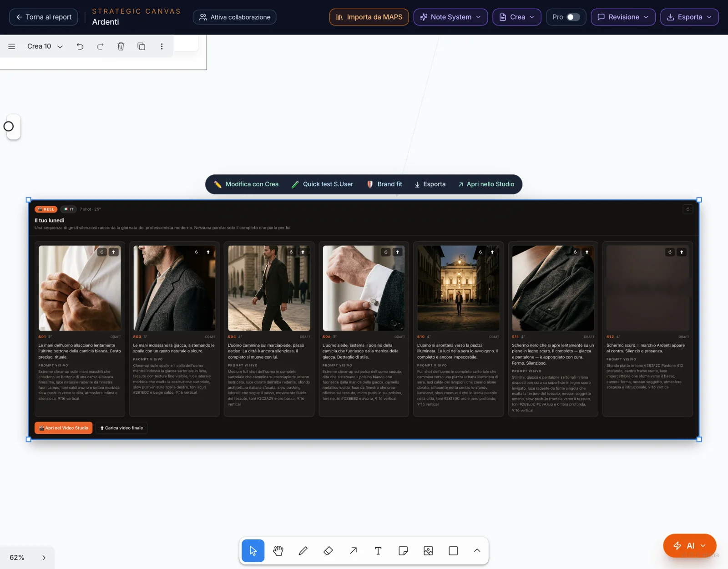The image size is (728, 569).
Task: Click the duplicate icon
Action: point(141,46)
